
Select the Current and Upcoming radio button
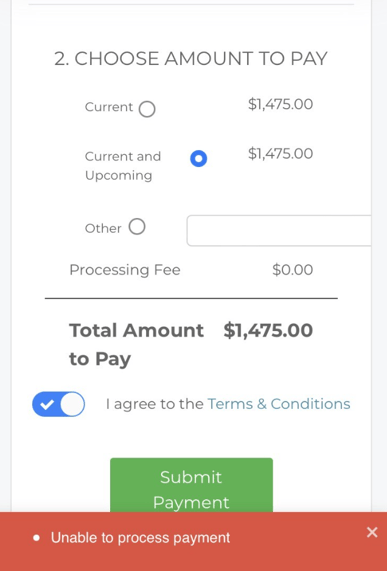click(199, 159)
